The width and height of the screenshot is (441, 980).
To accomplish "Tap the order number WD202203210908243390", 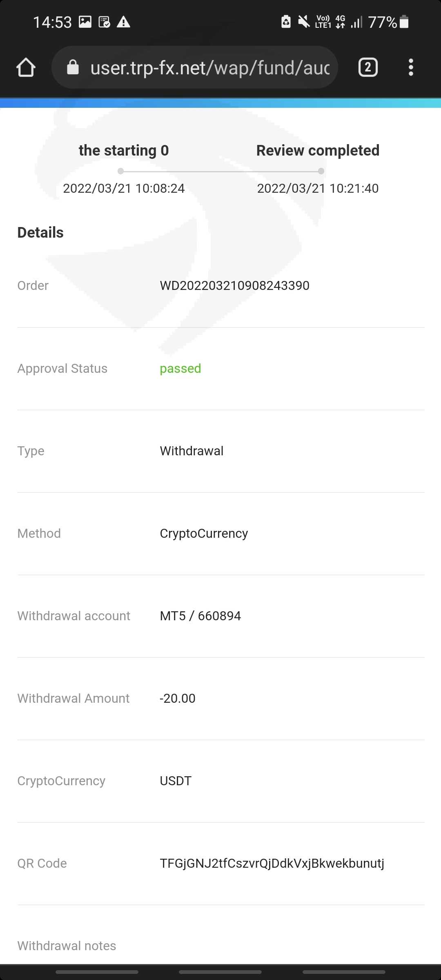I will click(x=234, y=285).
